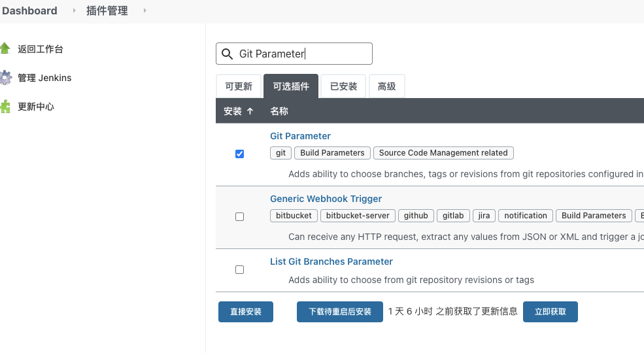Click the 下载待重启后安装 button
Image resolution: width=644 pixels, height=353 pixels.
(x=340, y=312)
